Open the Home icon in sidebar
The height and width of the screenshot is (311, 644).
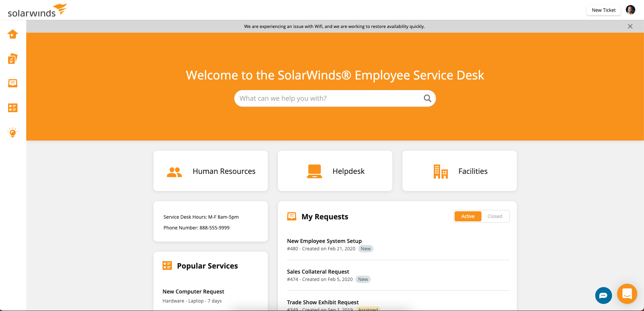[13, 34]
